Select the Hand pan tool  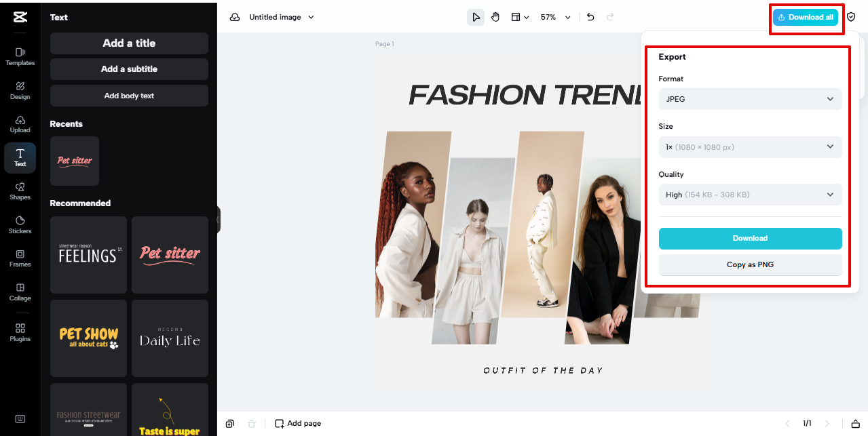495,17
